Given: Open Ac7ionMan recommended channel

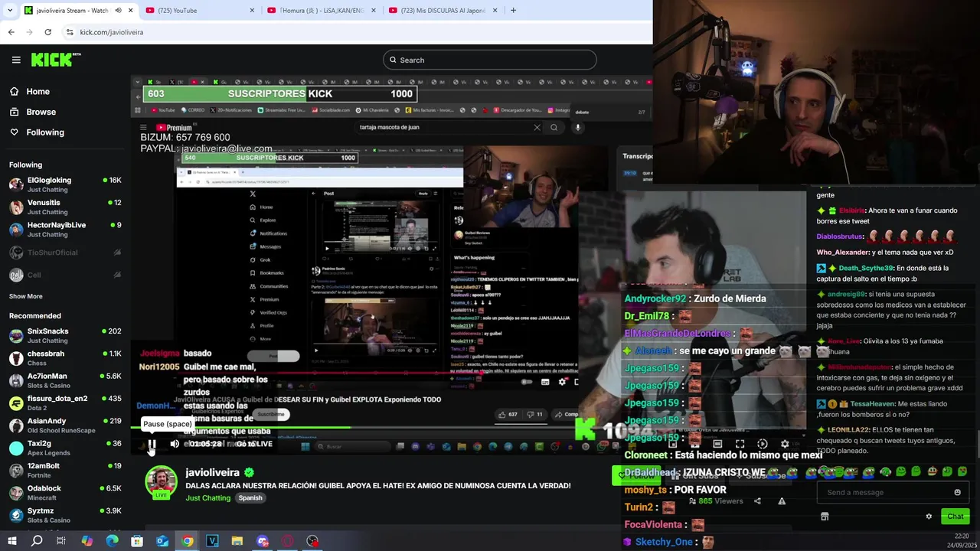Looking at the screenshot, I should tap(65, 380).
